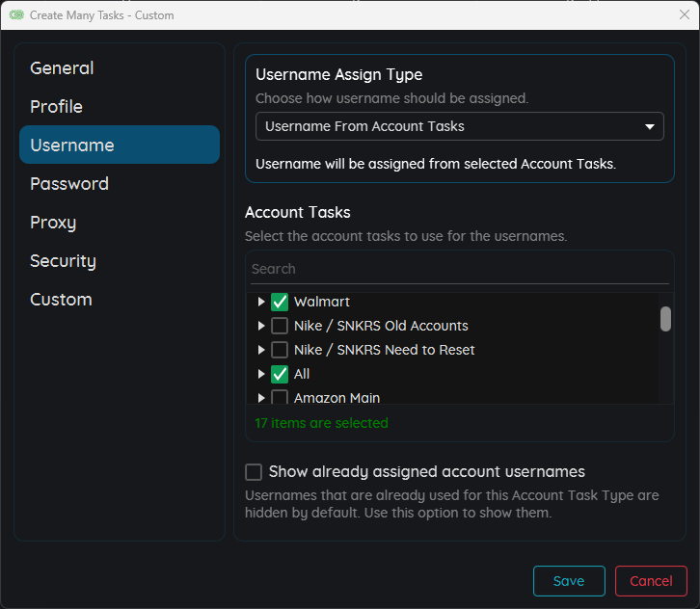The width and height of the screenshot is (700, 609).
Task: Click the Cancel button
Action: [x=651, y=581]
